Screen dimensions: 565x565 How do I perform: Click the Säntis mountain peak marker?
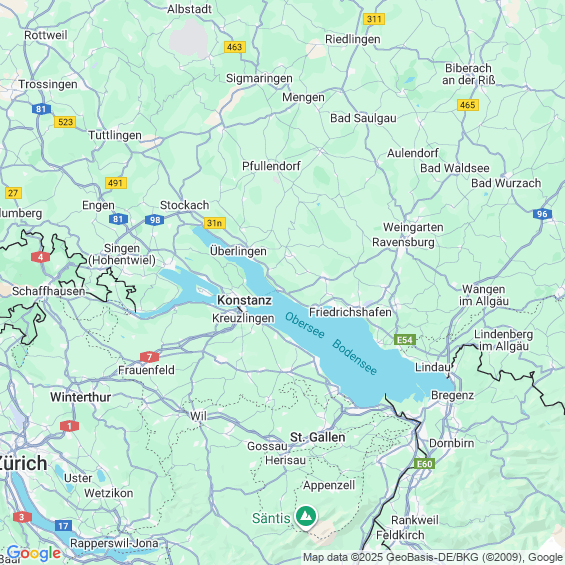pyautogui.click(x=306, y=517)
